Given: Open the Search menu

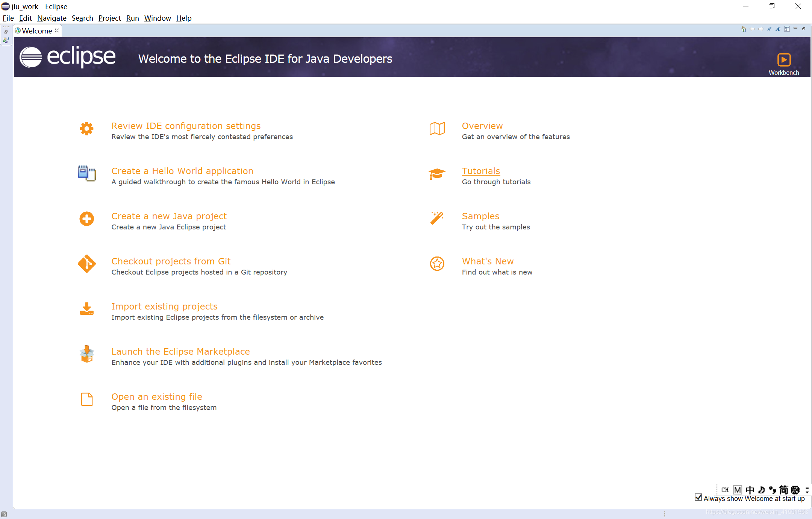Looking at the screenshot, I should pos(82,18).
